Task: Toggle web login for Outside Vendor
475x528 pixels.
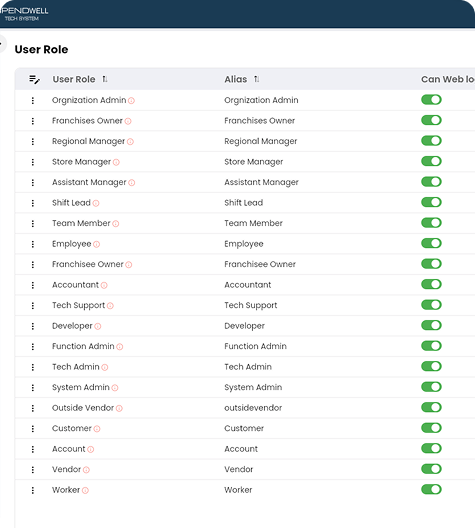Action: [431, 407]
